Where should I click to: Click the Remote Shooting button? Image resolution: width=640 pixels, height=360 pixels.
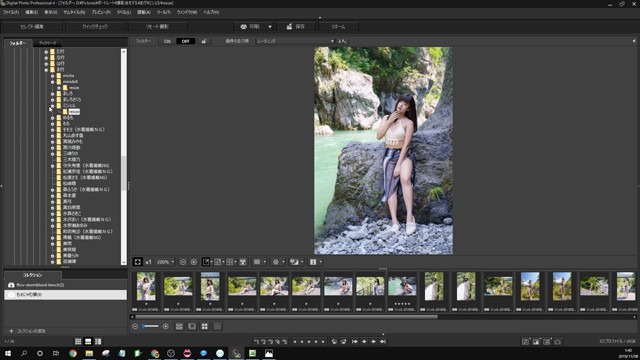point(157,27)
